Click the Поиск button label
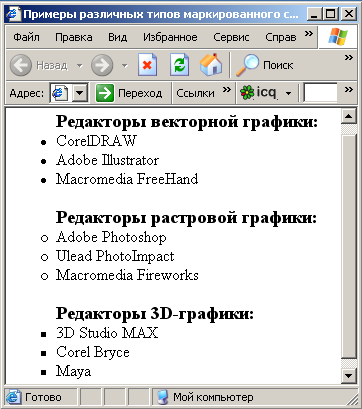The height and width of the screenshot is (409, 362). pos(278,65)
